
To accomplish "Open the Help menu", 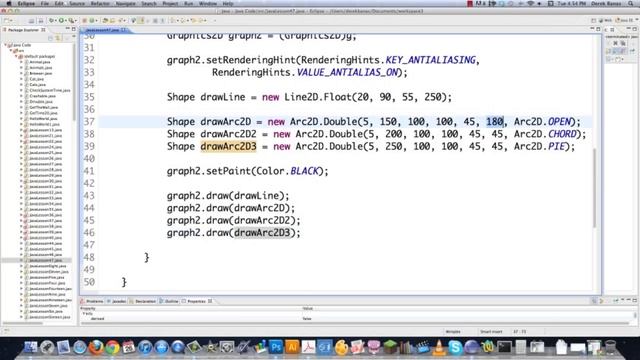I will pyautogui.click(x=228, y=4).
